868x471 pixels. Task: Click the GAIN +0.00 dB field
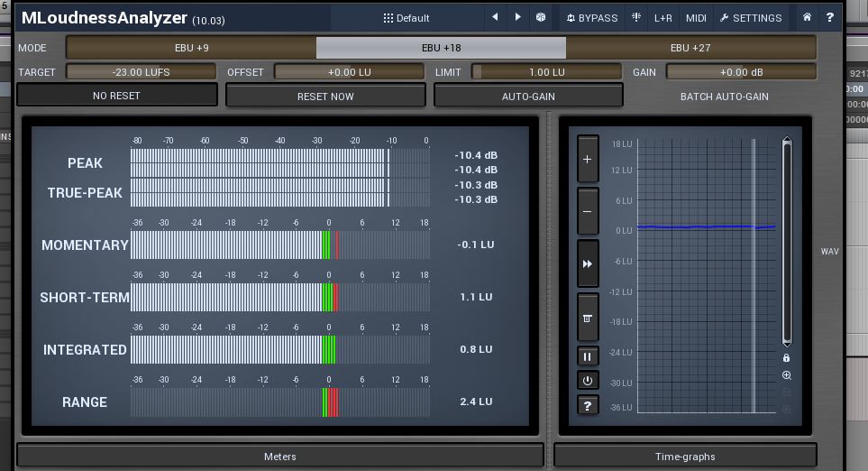click(x=741, y=72)
